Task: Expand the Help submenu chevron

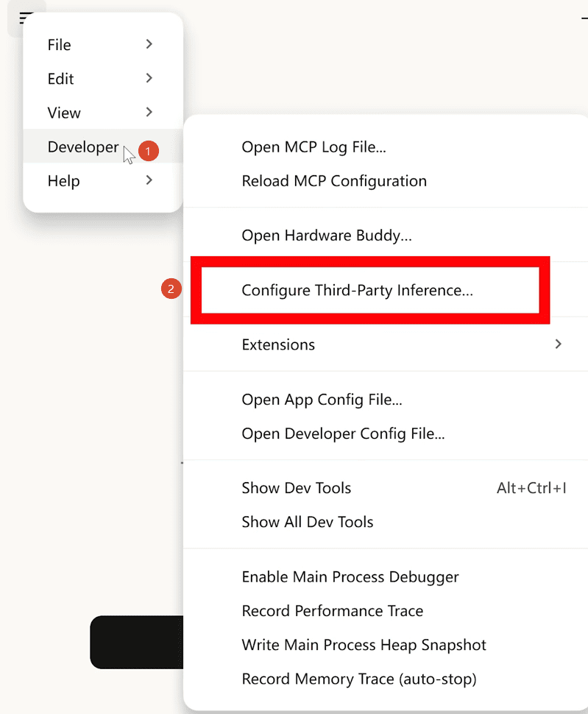Action: (x=149, y=180)
